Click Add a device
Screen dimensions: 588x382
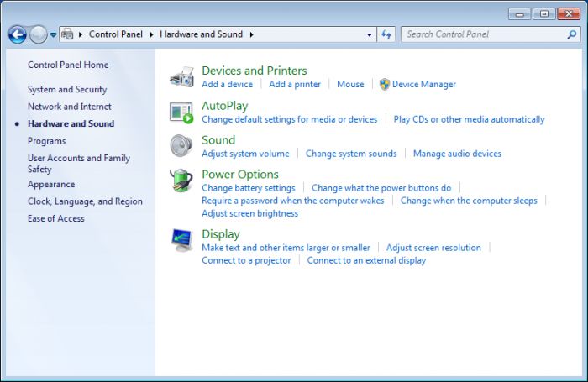(x=228, y=84)
